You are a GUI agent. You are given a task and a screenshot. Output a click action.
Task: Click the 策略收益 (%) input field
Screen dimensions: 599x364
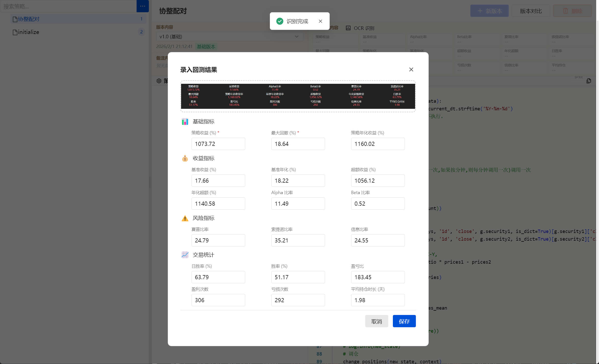pyautogui.click(x=218, y=144)
